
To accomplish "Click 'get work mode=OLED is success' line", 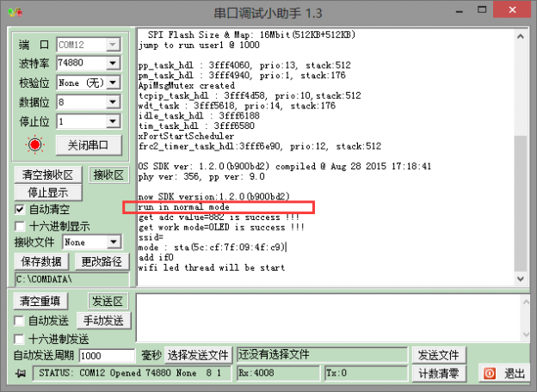I will coord(221,227).
